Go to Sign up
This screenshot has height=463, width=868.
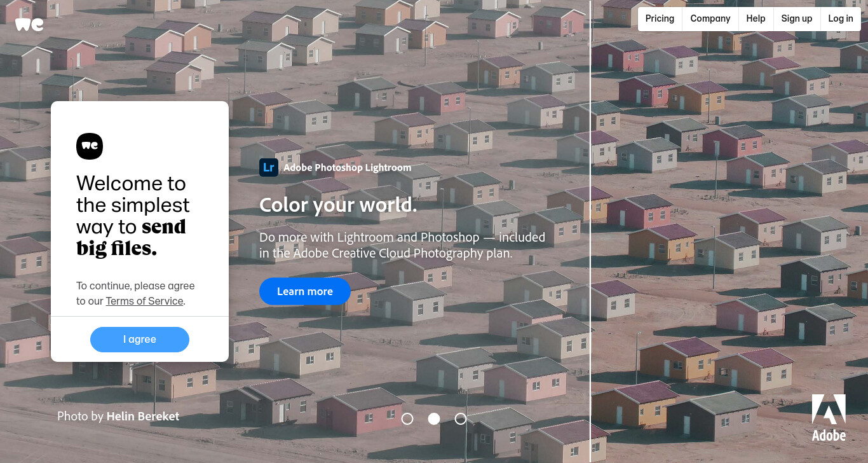(797, 18)
